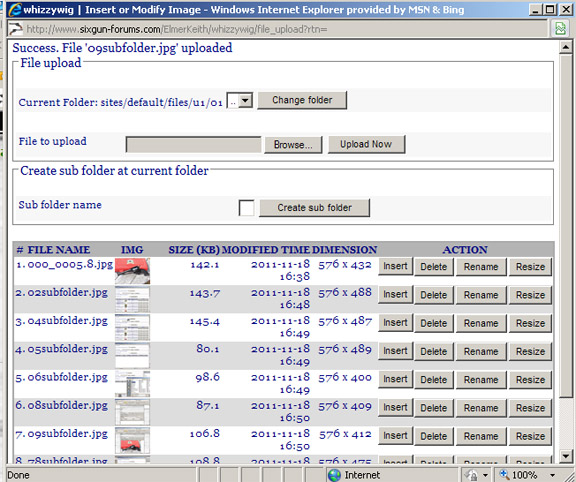Click the Success upload message text
Image resolution: width=576 pixels, height=482 pixels.
(x=122, y=48)
